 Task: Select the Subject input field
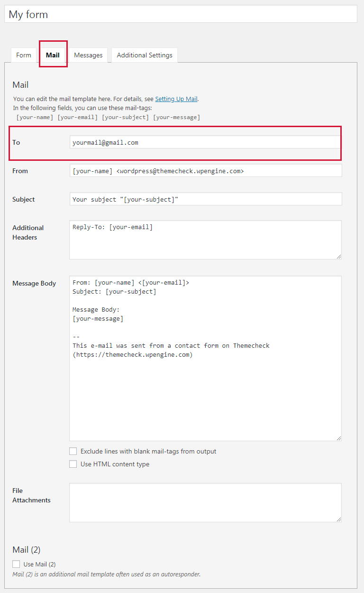click(205, 199)
